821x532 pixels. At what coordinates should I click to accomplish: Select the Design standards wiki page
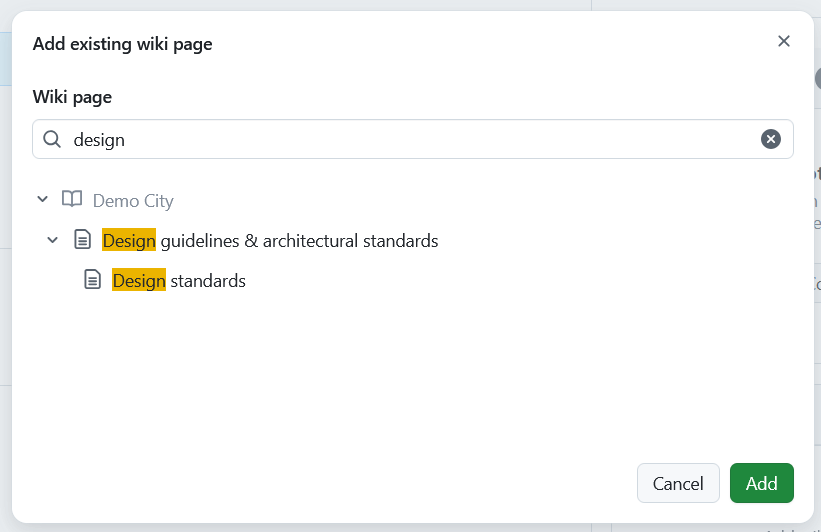click(179, 281)
